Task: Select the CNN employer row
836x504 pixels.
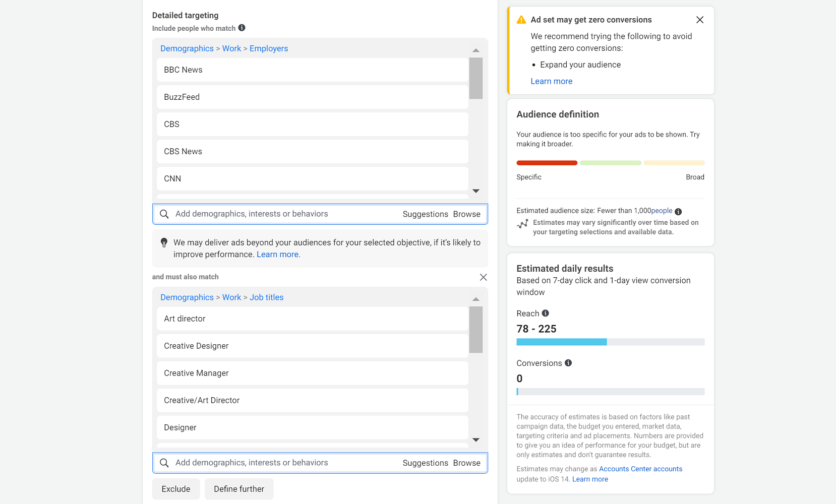Action: 313,178
